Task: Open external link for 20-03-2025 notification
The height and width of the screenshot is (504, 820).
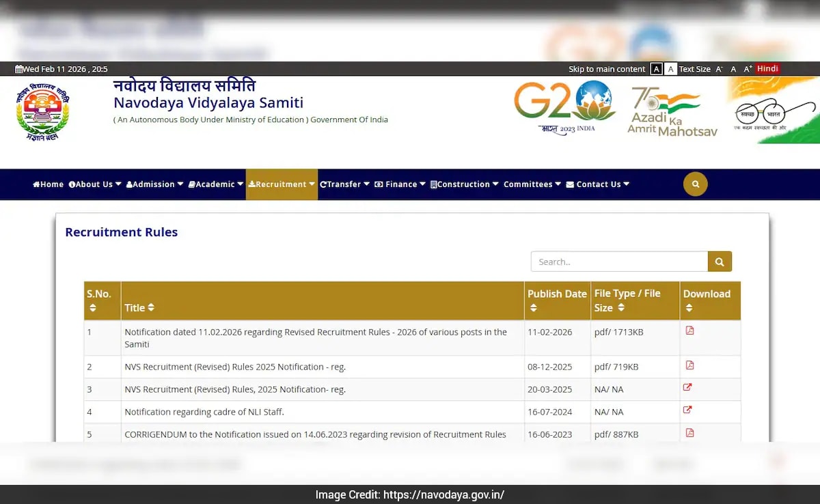Action: coord(687,387)
